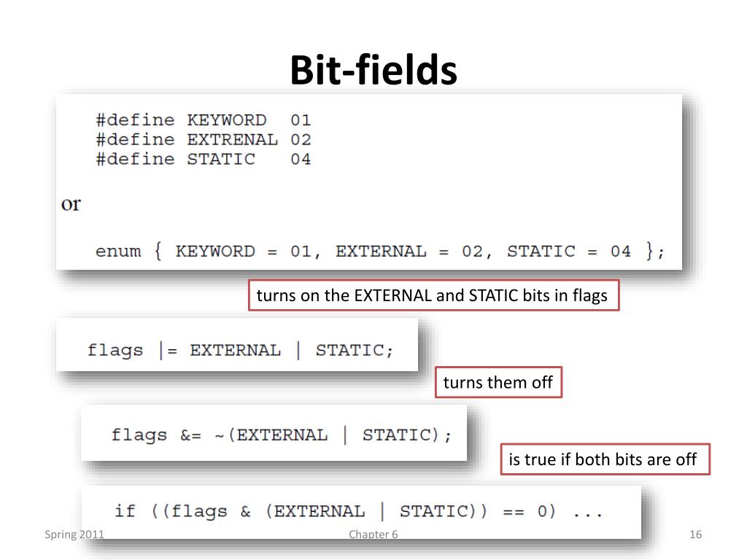
Task: Click the 'Chapter 6' footer label
Action: coord(373,534)
